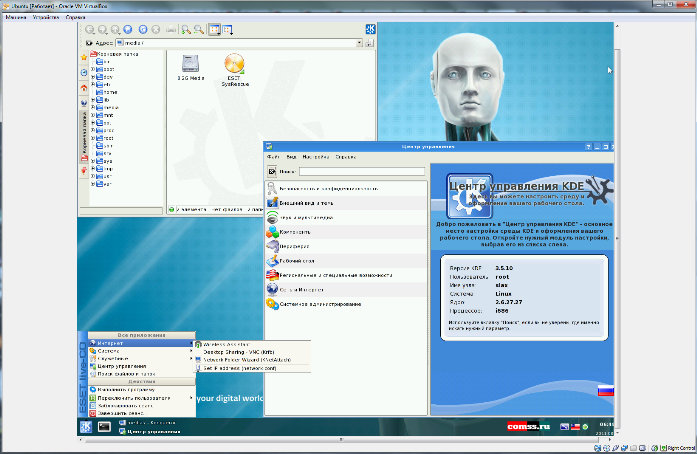Open Звук и мультимедиа settings category
The width and height of the screenshot is (697, 454).
(346, 217)
